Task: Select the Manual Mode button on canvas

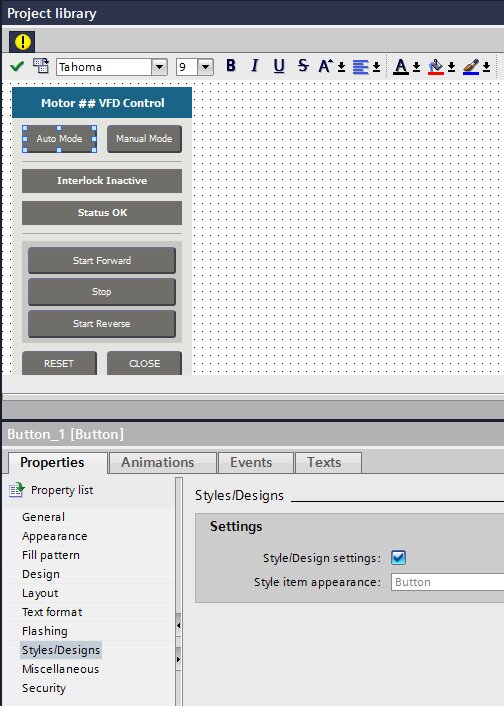Action: coord(144,139)
